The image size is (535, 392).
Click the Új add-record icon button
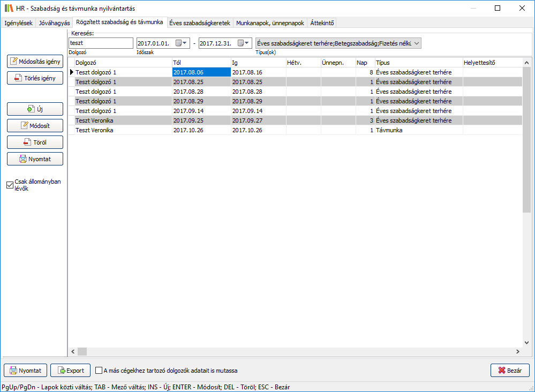(x=35, y=109)
